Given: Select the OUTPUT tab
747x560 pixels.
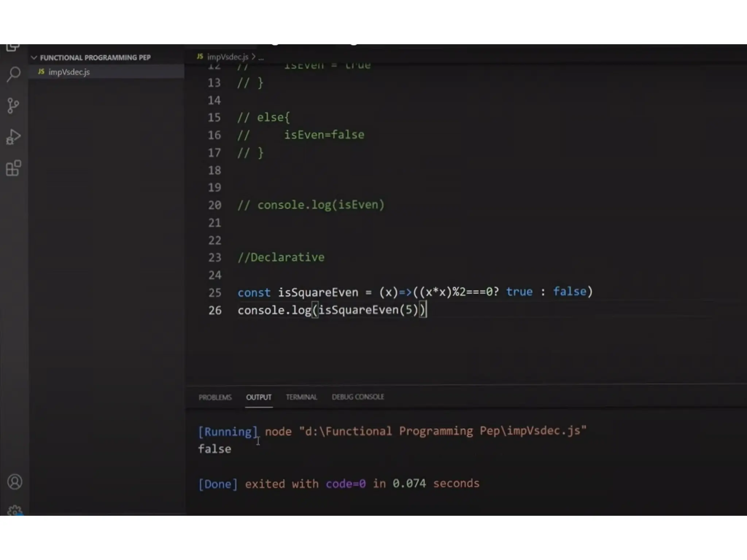Looking at the screenshot, I should point(259,397).
